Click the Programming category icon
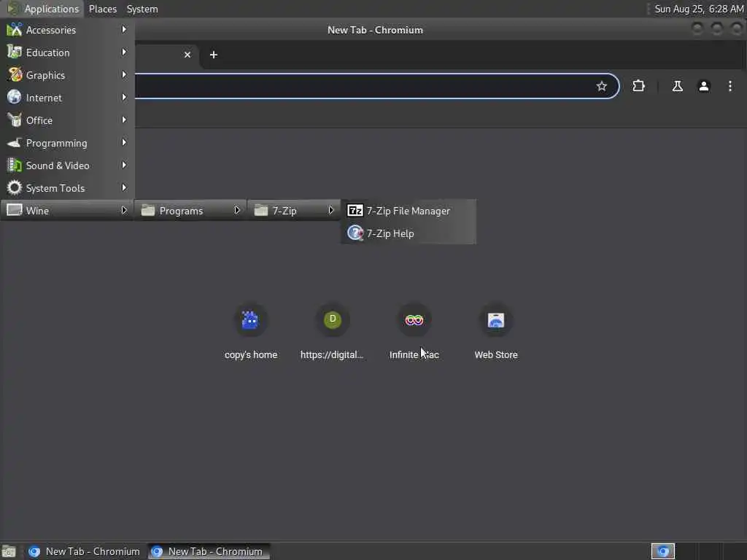The height and width of the screenshot is (560, 747). pos(15,142)
